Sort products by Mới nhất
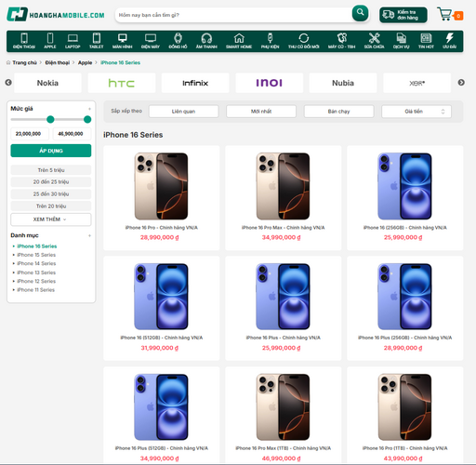Screen dimensions: 476x465 tap(261, 112)
